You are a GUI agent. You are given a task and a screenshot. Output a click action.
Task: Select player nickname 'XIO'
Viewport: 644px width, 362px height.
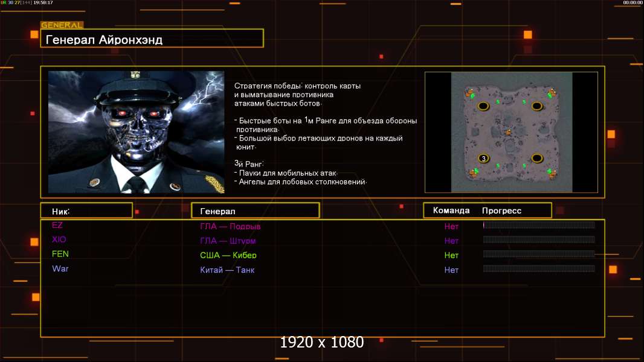(x=59, y=240)
